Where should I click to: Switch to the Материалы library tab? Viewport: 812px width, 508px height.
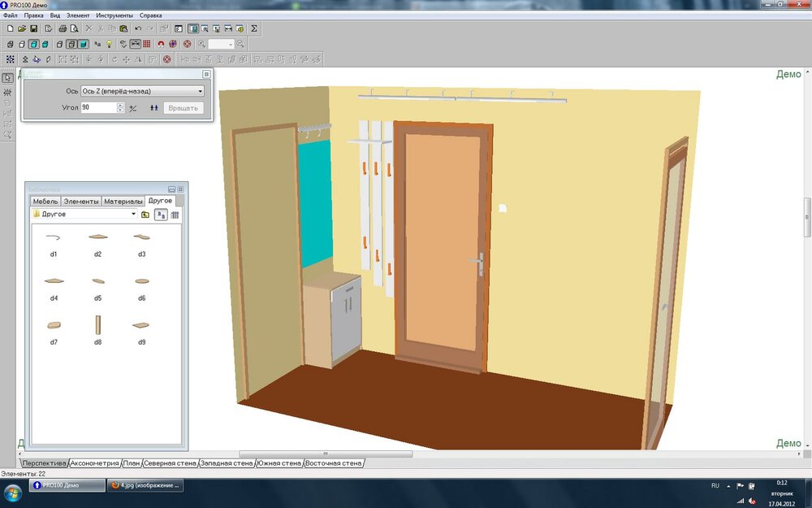point(123,201)
